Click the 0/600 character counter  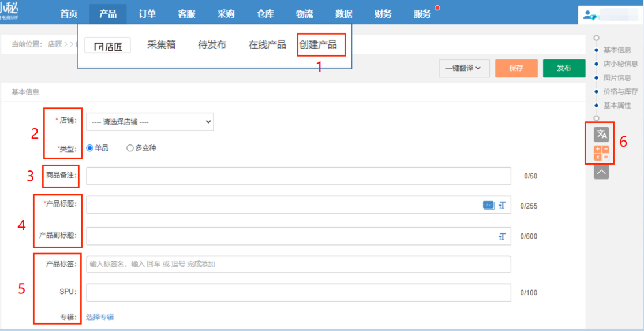coord(529,236)
